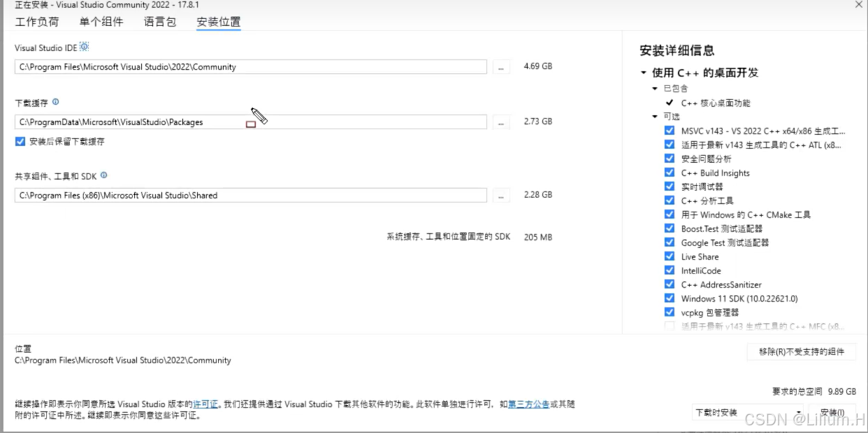Open the 许可证 link
The height and width of the screenshot is (433, 868).
point(206,404)
